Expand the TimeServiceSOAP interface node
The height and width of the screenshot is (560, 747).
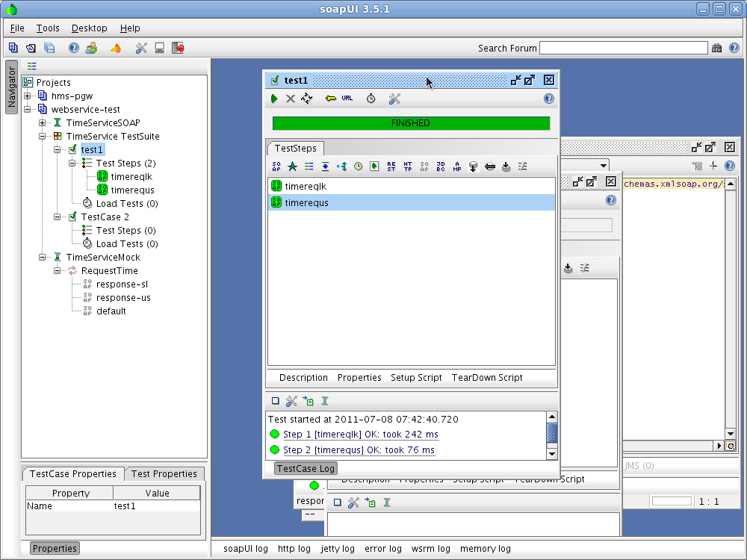[42, 123]
